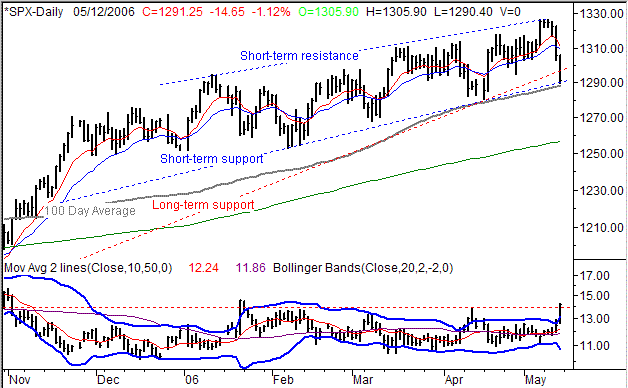
Task: Click the red moving average value 12.24
Action: click(203, 267)
